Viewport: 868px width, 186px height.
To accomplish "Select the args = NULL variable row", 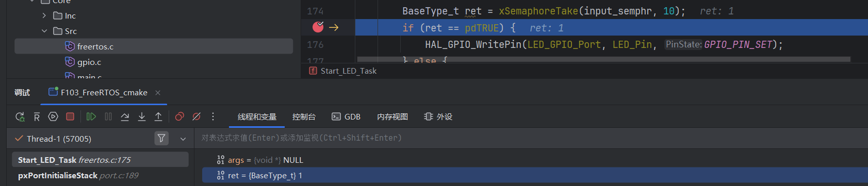I will coord(535,160).
